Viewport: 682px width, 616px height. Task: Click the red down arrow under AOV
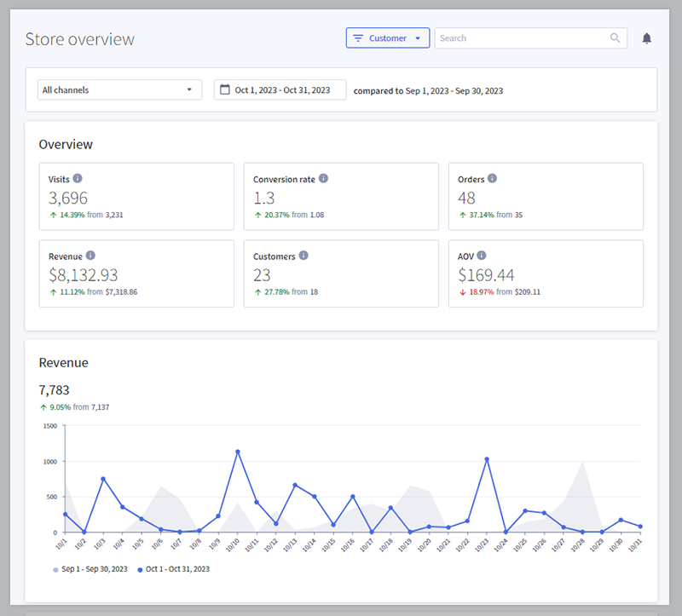tap(462, 292)
